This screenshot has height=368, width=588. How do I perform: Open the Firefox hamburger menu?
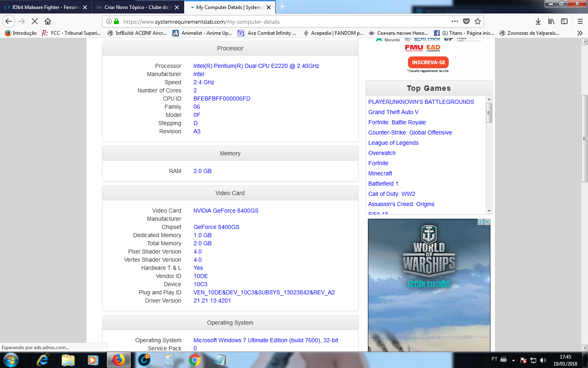(x=580, y=21)
